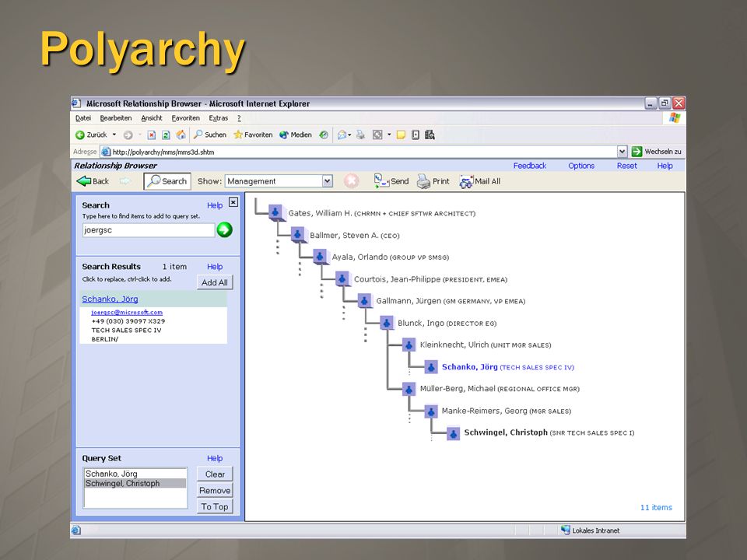The width and height of the screenshot is (747, 560).
Task: Open Help link in Query Set panel
Action: [215, 458]
